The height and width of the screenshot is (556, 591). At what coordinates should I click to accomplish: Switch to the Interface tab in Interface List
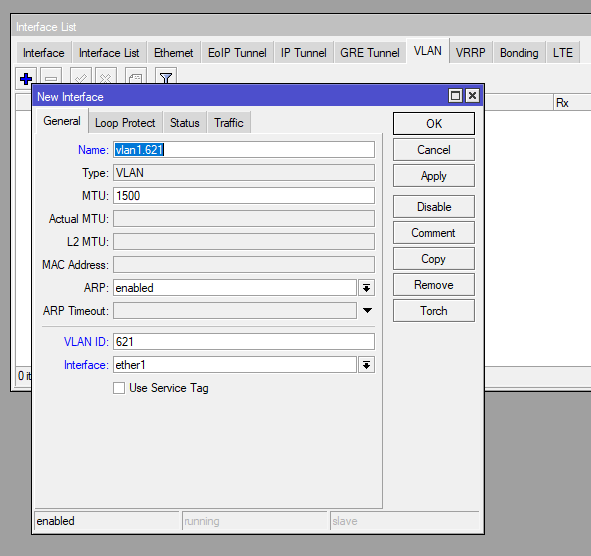tap(44, 53)
